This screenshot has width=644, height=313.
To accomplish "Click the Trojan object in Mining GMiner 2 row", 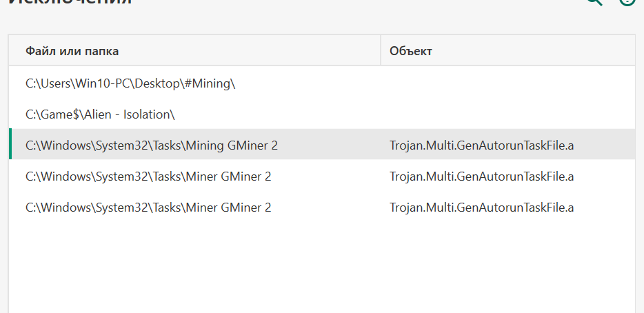I will [481, 145].
